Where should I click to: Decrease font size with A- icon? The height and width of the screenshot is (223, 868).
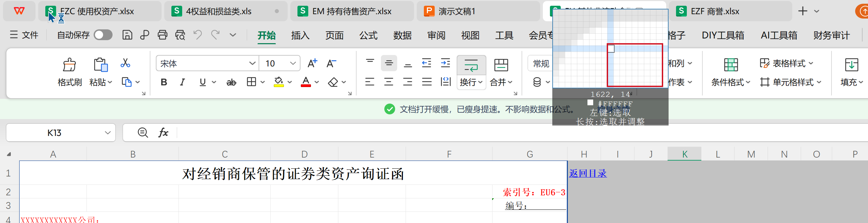click(331, 63)
